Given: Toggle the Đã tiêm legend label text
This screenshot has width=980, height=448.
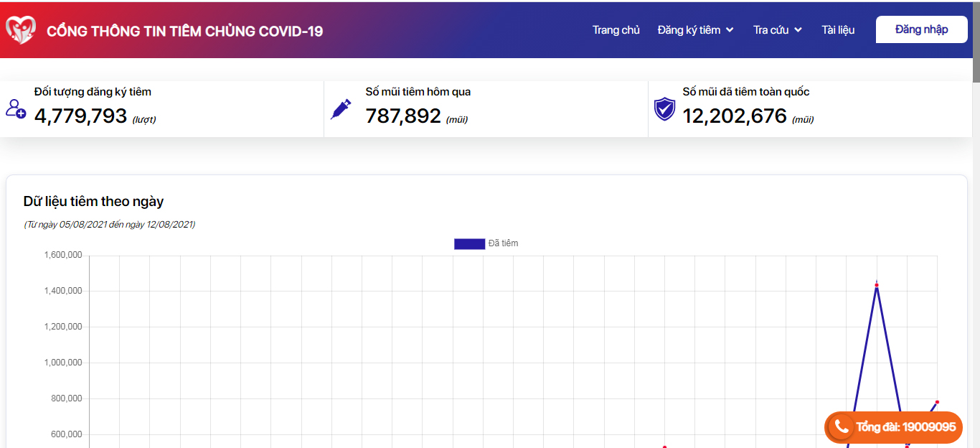Looking at the screenshot, I should pos(503,243).
